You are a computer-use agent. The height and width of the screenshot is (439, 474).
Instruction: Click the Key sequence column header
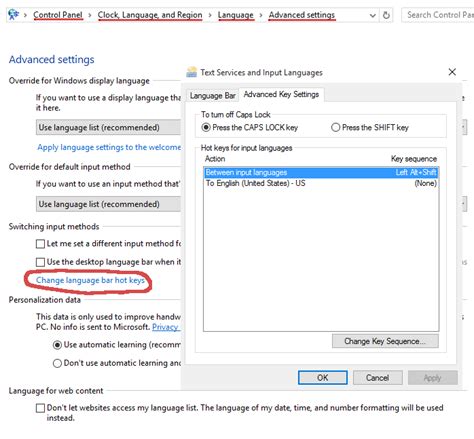[x=414, y=159]
